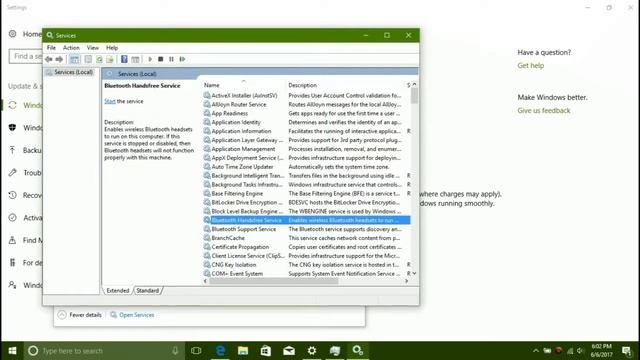Select Services (Local) in the console tree
The width and height of the screenshot is (640, 360).
[x=73, y=72]
